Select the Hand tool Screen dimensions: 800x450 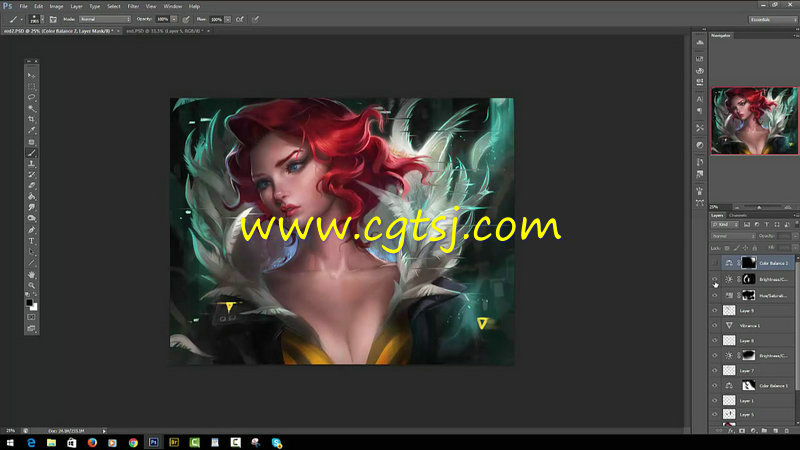coord(32,274)
